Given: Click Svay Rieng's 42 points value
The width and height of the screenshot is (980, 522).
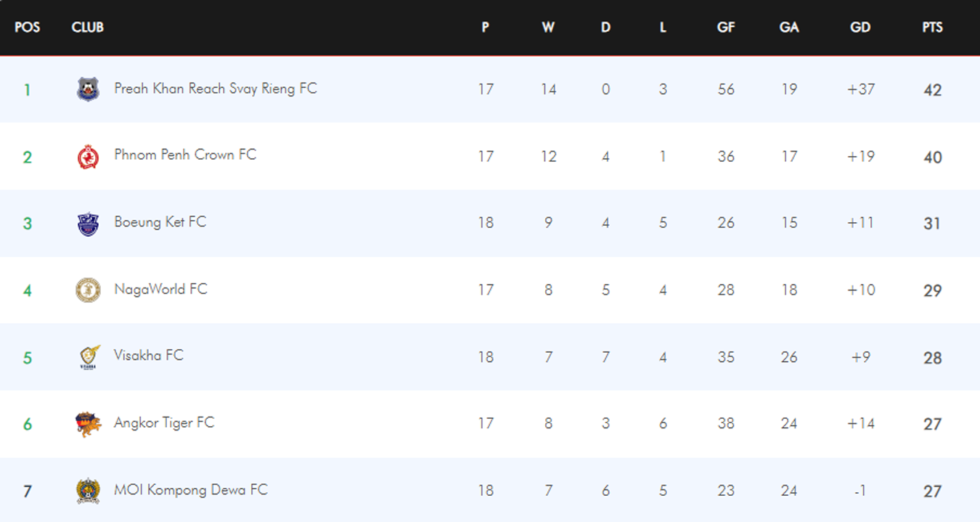Looking at the screenshot, I should pos(932,90).
